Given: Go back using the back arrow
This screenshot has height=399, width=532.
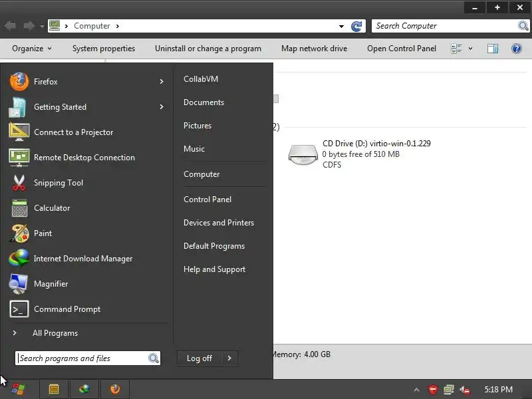Looking at the screenshot, I should click(x=11, y=26).
